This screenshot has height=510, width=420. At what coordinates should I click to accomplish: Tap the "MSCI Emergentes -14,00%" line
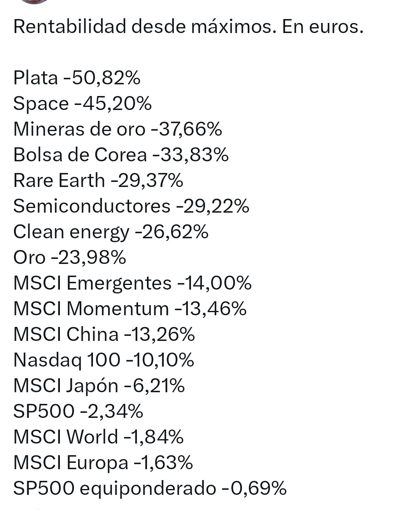[x=132, y=283]
